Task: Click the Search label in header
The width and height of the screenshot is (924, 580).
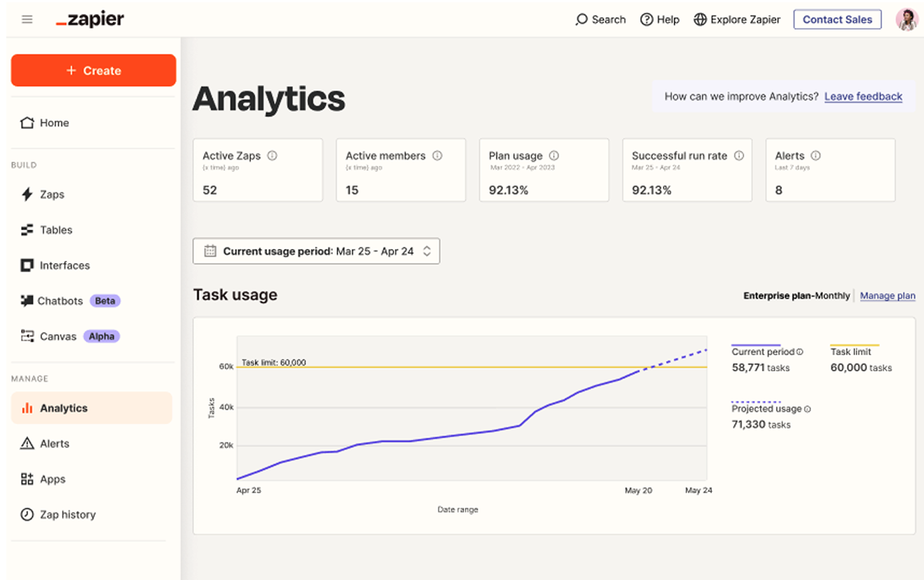Action: click(609, 20)
